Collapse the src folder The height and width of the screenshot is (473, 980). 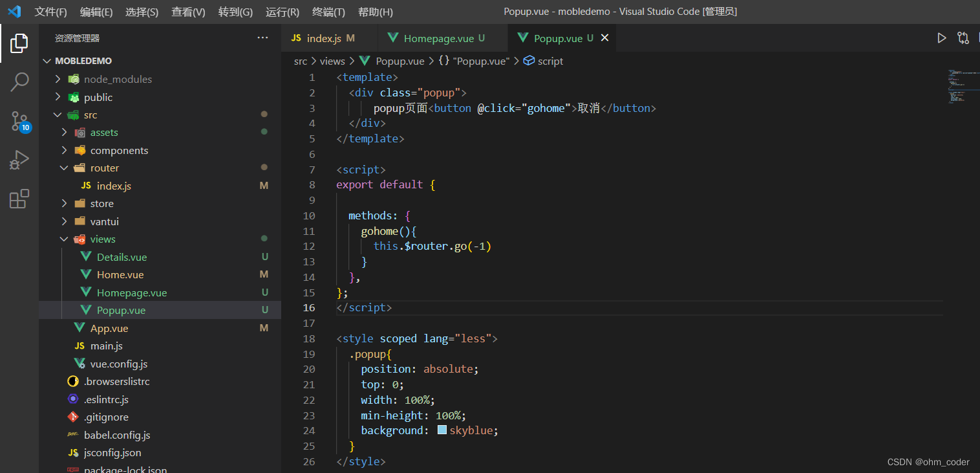click(58, 115)
